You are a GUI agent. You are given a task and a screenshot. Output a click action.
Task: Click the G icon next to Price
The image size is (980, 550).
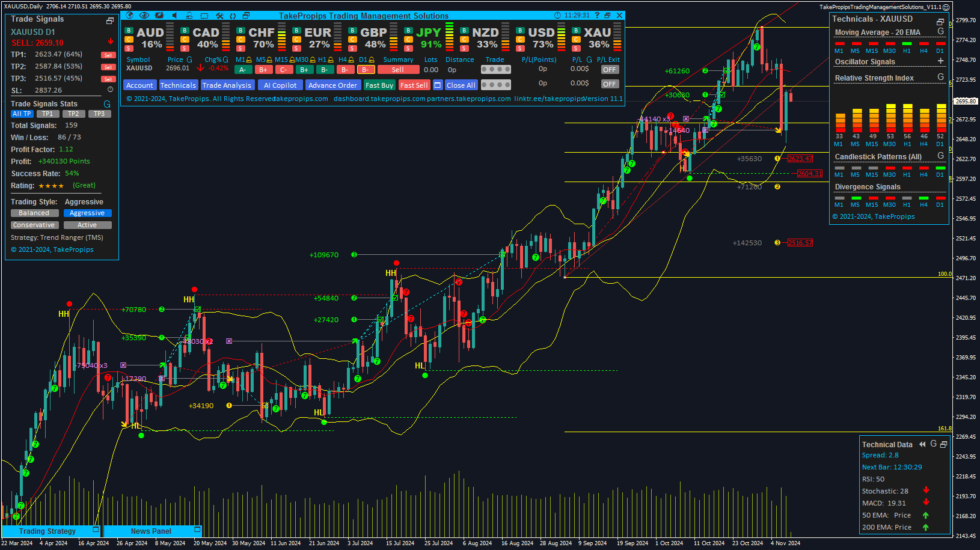pyautogui.click(x=189, y=60)
